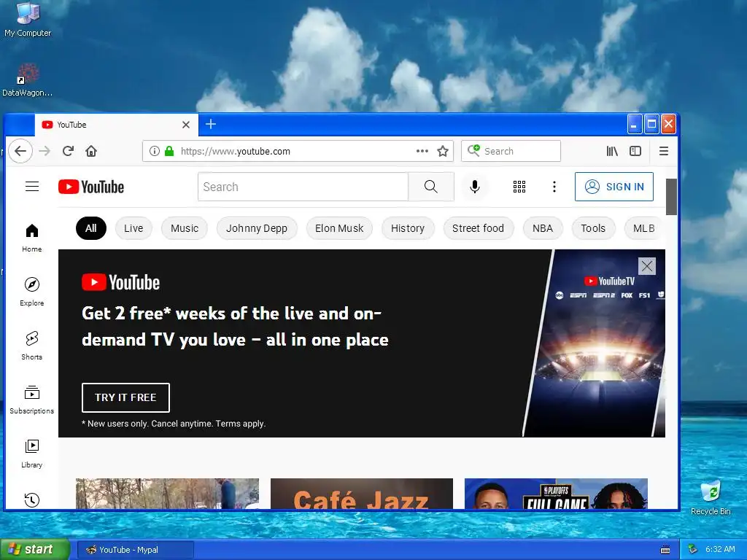The image size is (747, 560).
Task: Select the Tools filter chip
Action: click(593, 228)
